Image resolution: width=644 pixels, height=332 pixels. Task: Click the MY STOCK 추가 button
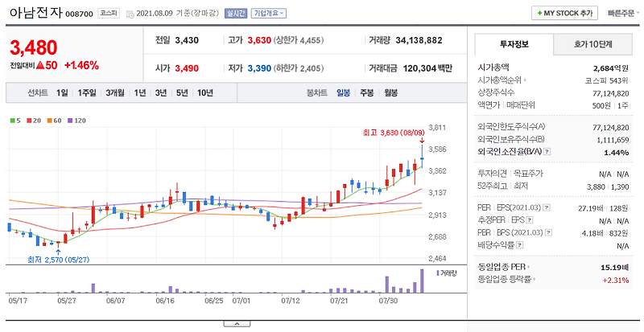point(564,14)
